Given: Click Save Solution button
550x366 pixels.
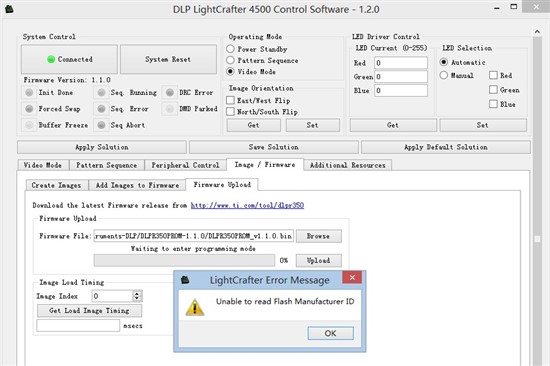Looking at the screenshot, I should coord(274,147).
